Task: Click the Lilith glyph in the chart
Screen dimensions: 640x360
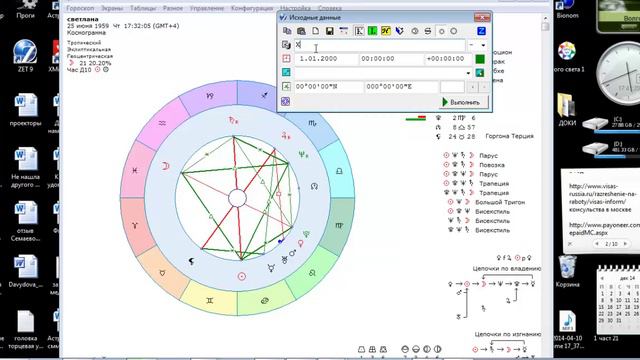Action: click(191, 261)
